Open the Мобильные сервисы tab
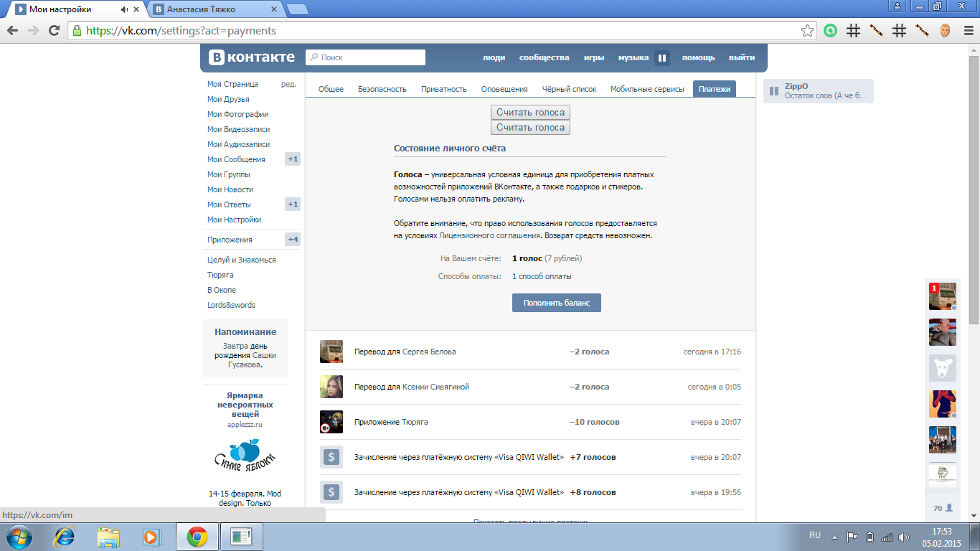This screenshot has width=980, height=551. [647, 89]
